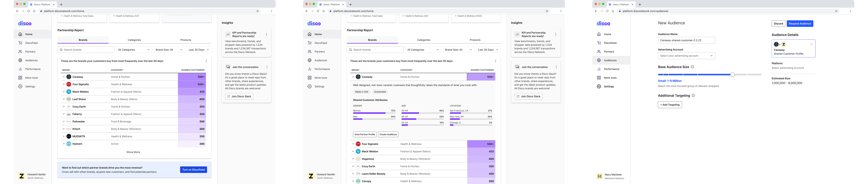
Task: Click the Turn on DiscoFeed button
Action: tap(193, 170)
